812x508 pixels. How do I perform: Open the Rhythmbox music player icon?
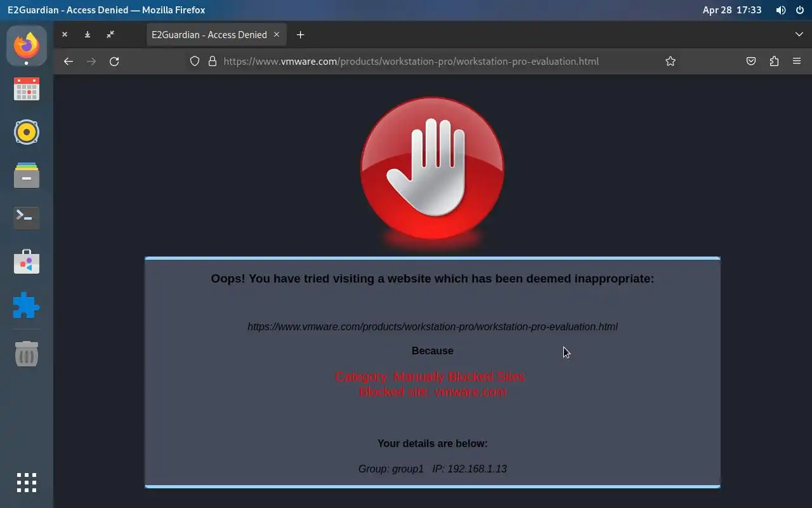pos(27,132)
